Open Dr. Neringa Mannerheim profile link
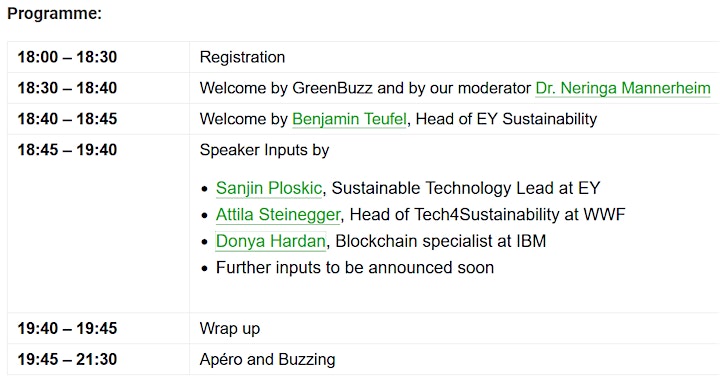Screen dimensions: 720x387 (623, 88)
